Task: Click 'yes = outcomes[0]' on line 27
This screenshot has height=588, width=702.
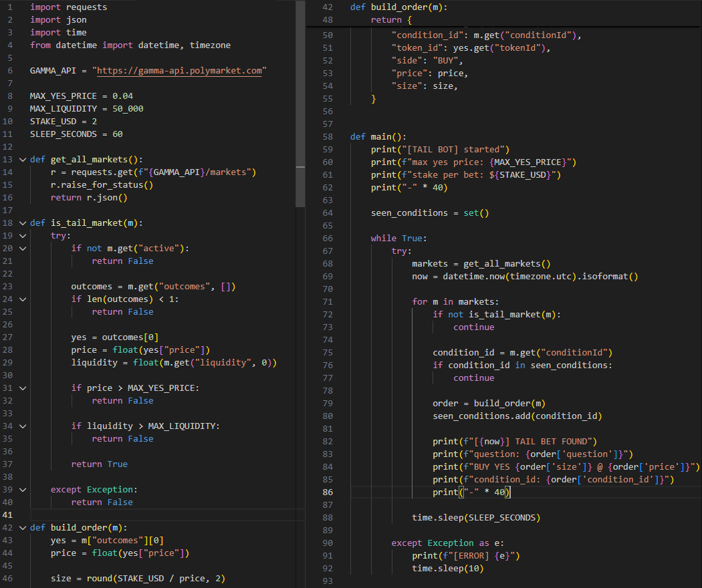Action: coord(114,337)
